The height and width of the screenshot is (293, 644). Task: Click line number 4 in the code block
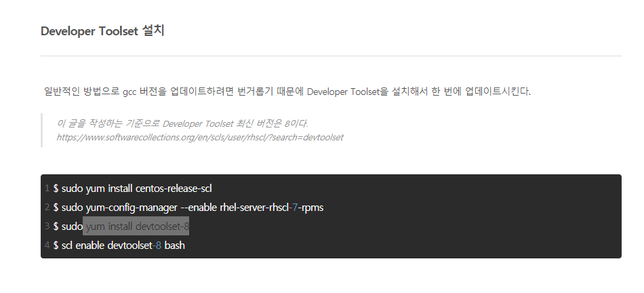pyautogui.click(x=47, y=245)
